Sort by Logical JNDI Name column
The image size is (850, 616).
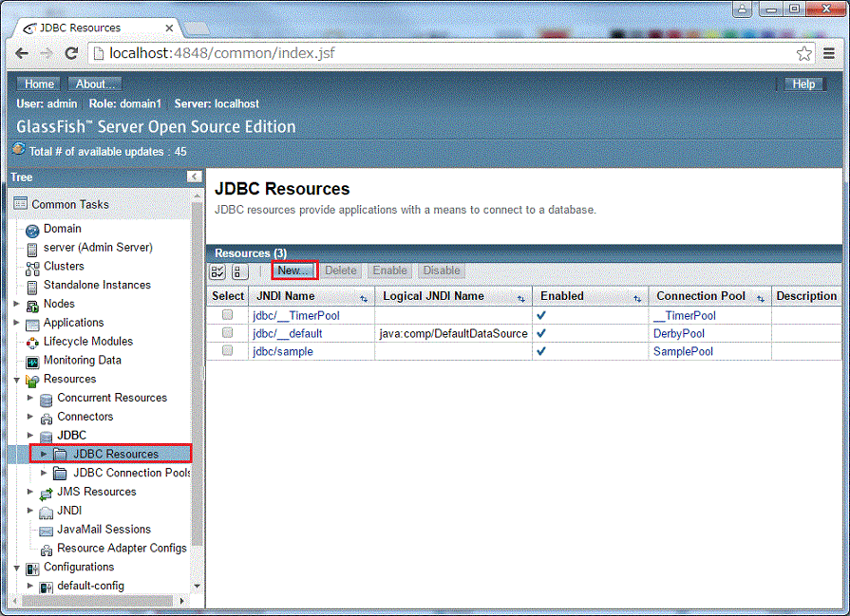pyautogui.click(x=521, y=299)
